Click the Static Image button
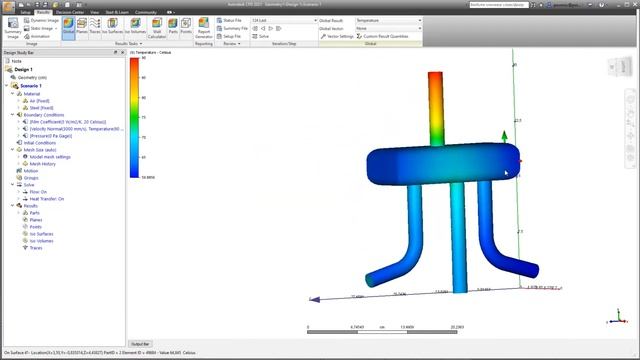This screenshot has width=640, height=360. point(39,29)
